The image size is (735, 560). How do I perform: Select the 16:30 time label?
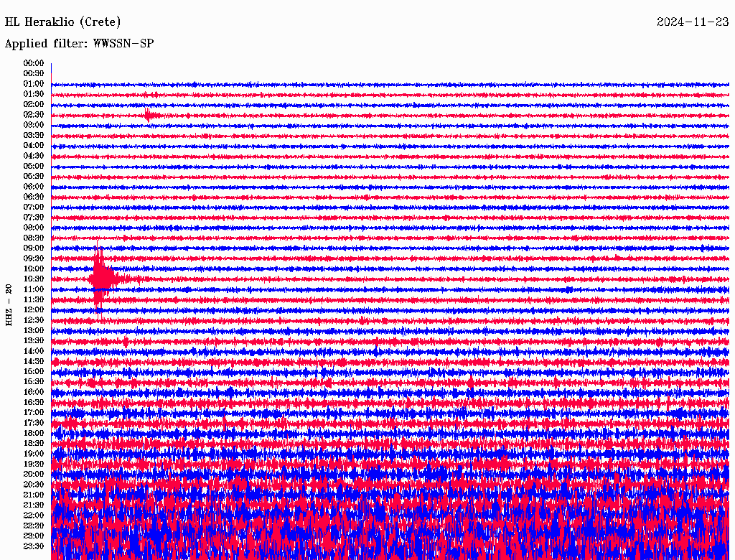[x=33, y=403]
